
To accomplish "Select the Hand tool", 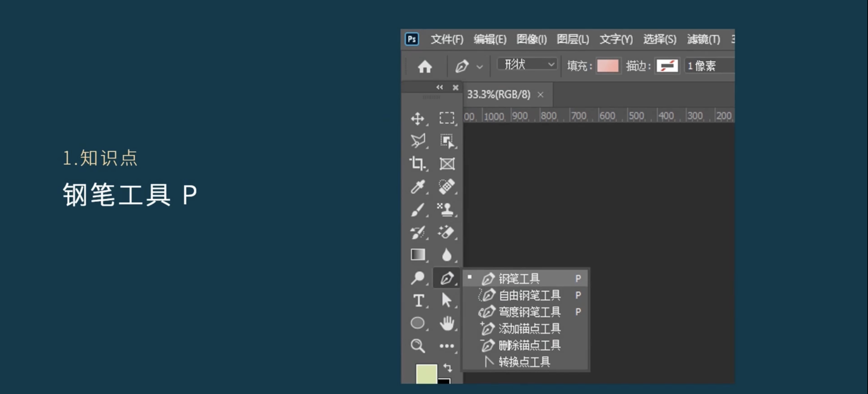I will (x=447, y=323).
